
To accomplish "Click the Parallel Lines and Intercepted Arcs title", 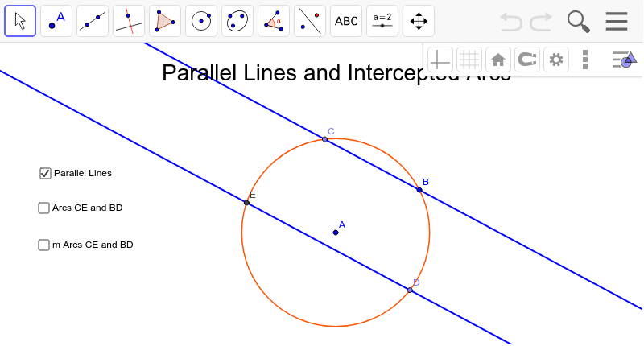I will [x=336, y=73].
